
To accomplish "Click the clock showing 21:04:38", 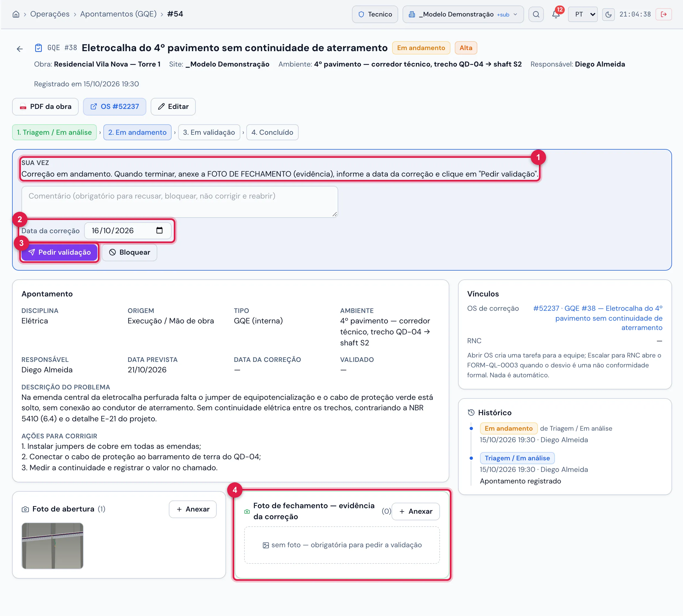I will pos(635,14).
